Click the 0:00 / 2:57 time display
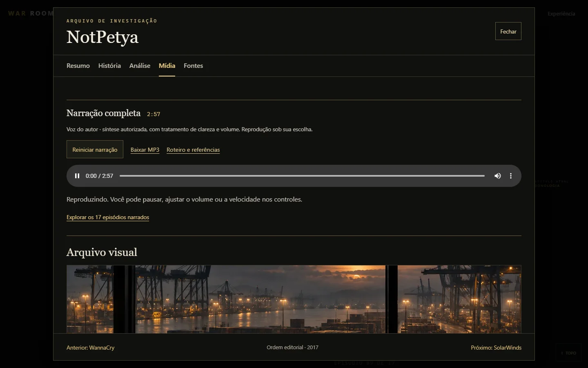The width and height of the screenshot is (588, 368). [x=99, y=176]
